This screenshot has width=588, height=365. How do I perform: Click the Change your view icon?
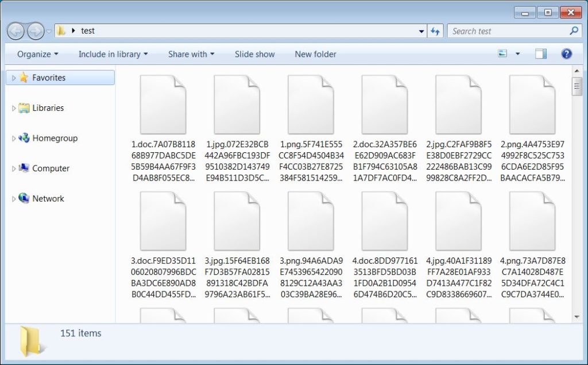pyautogui.click(x=502, y=53)
